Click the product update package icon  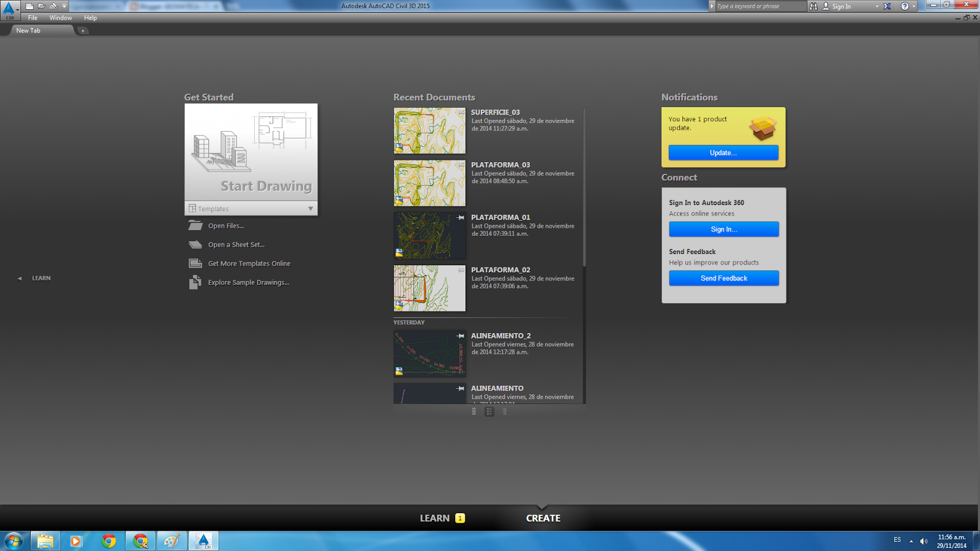tap(763, 129)
